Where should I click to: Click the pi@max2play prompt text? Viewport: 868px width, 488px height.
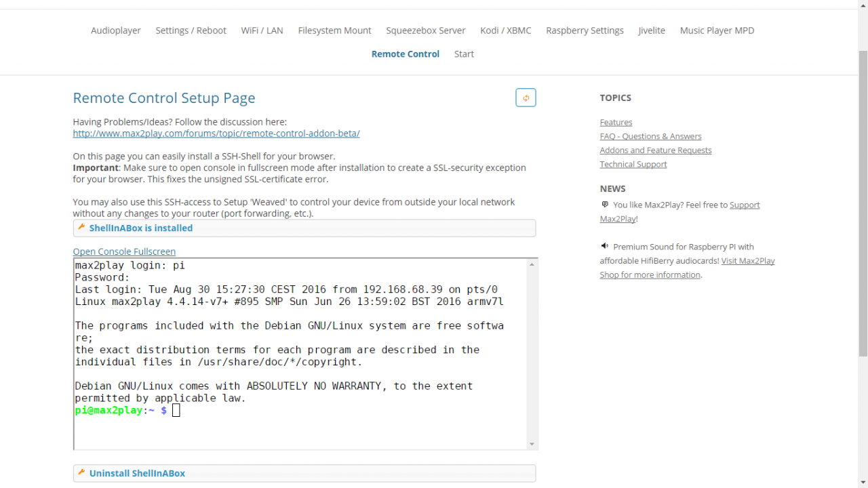click(108, 410)
